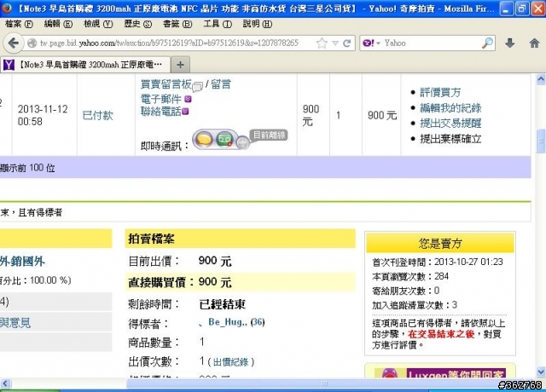546x392 pixels.
Task: Click the 已付款 status link
Action: pos(98,116)
